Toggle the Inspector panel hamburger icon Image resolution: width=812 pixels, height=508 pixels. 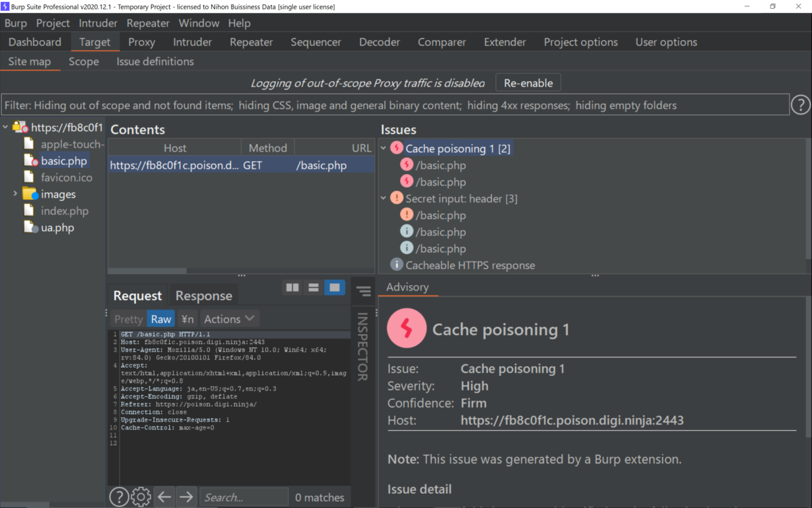click(363, 292)
